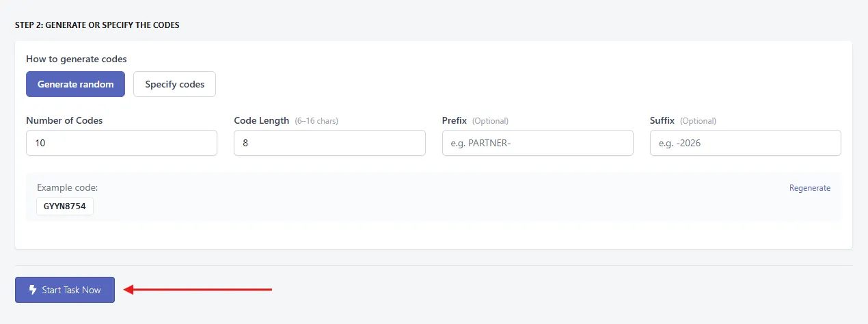
Task: Click into the Code Length input
Action: 329,143
